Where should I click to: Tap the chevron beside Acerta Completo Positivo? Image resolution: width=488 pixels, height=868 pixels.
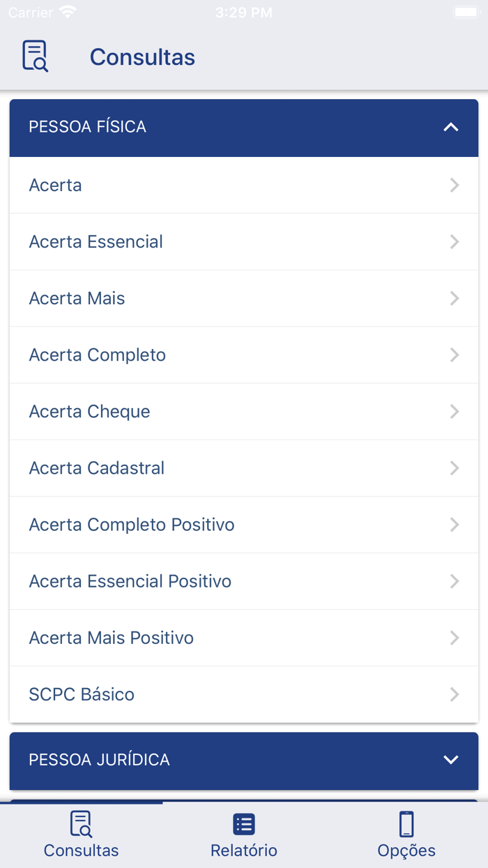pos(455,524)
